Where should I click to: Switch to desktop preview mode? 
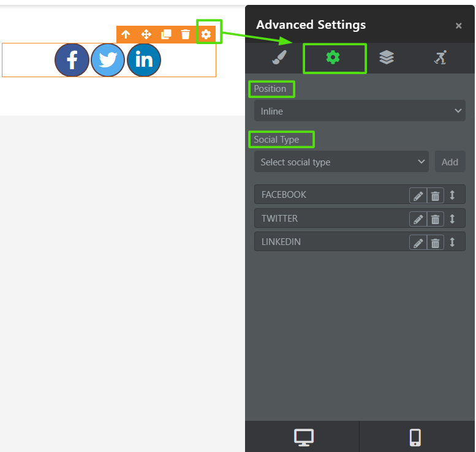click(x=304, y=437)
